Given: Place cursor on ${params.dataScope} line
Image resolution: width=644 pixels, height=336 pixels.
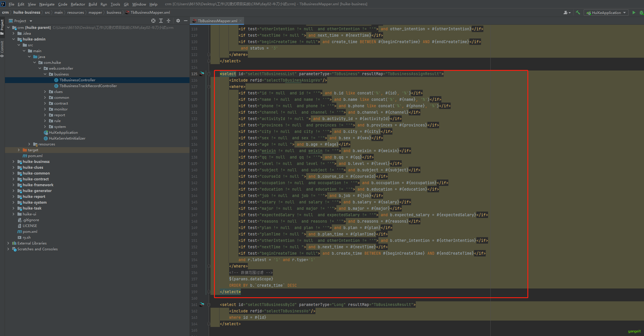Looking at the screenshot, I should point(251,279).
